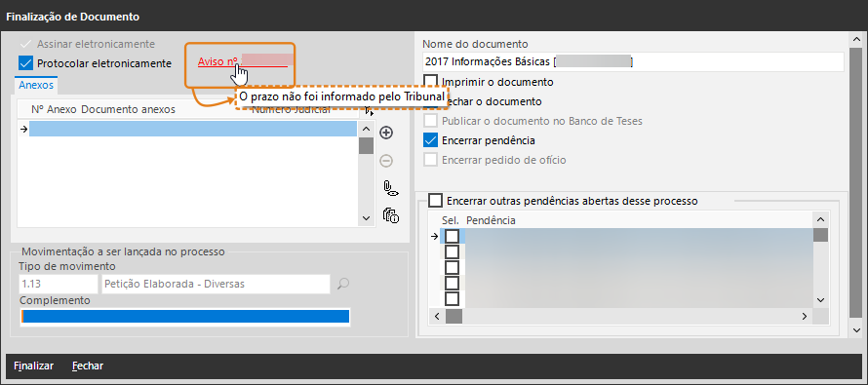Uncheck Protocolar eletronicamente
This screenshot has width=868, height=385.
tap(26, 63)
